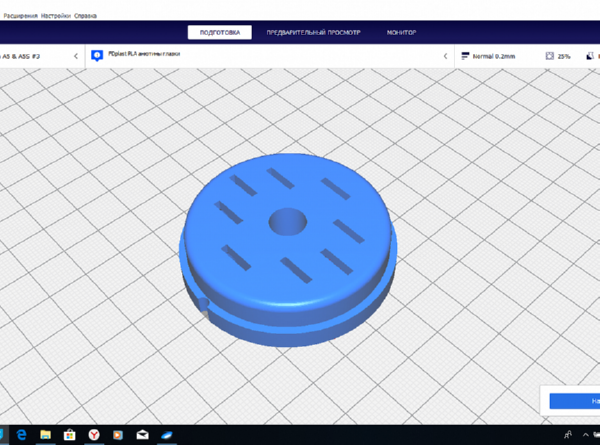Click the 25% infill icon
600x445 pixels.
pyautogui.click(x=549, y=56)
